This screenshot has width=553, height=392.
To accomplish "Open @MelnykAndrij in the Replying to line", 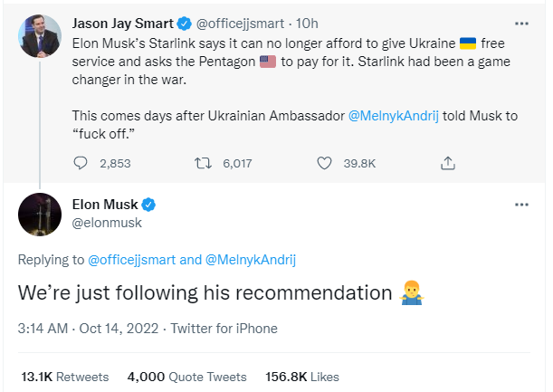I will (251, 260).
